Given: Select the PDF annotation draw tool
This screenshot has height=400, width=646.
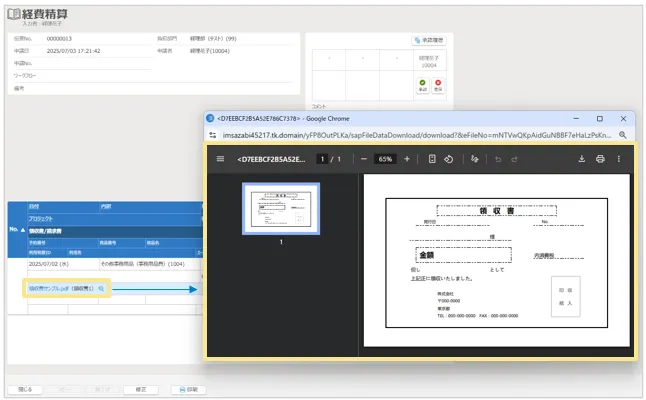Looking at the screenshot, I should pos(475,159).
